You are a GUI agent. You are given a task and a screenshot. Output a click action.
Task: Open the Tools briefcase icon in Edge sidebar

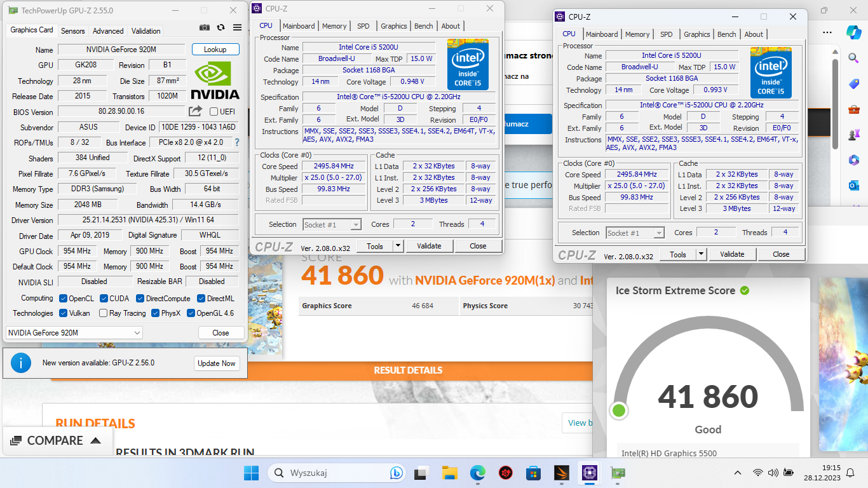tap(853, 109)
